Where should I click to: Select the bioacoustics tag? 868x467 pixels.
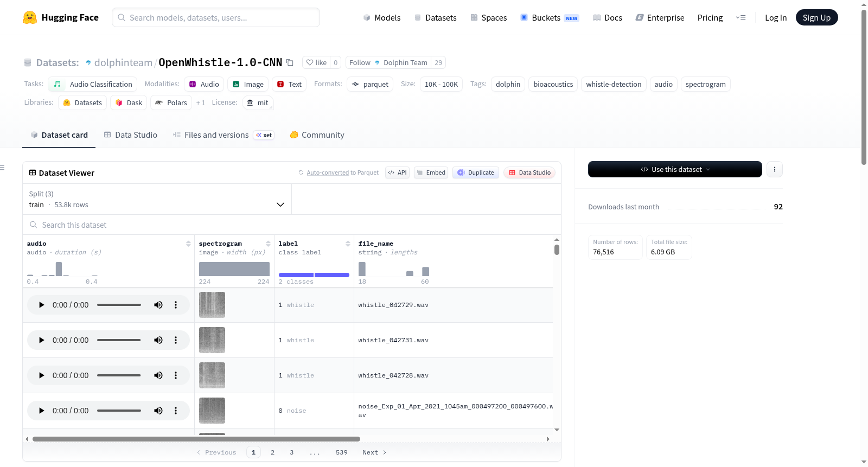pyautogui.click(x=553, y=84)
